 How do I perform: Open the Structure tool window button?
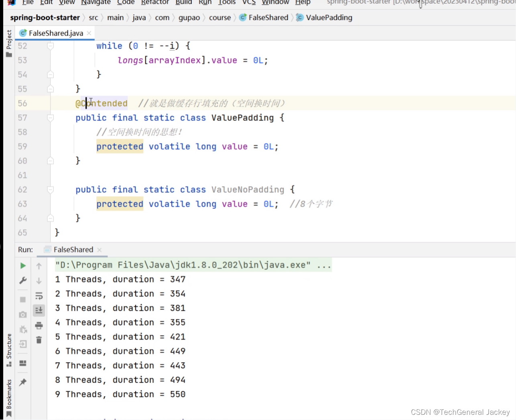point(9,350)
